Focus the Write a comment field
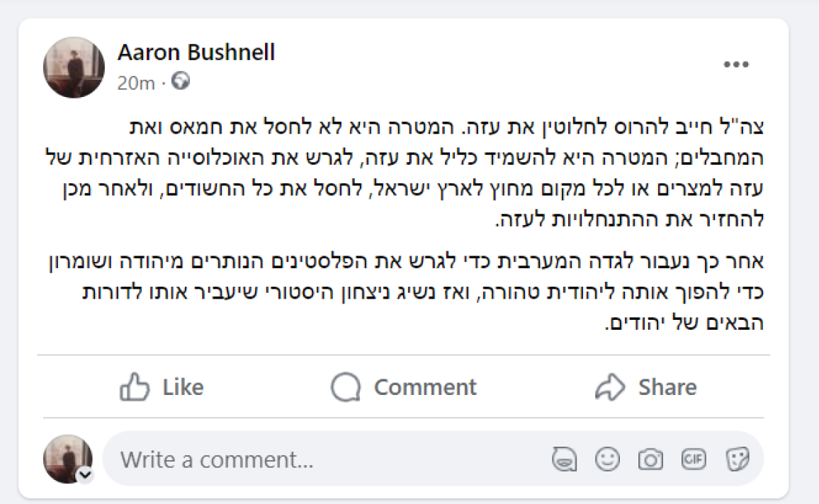This screenshot has width=819, height=504. (x=319, y=460)
